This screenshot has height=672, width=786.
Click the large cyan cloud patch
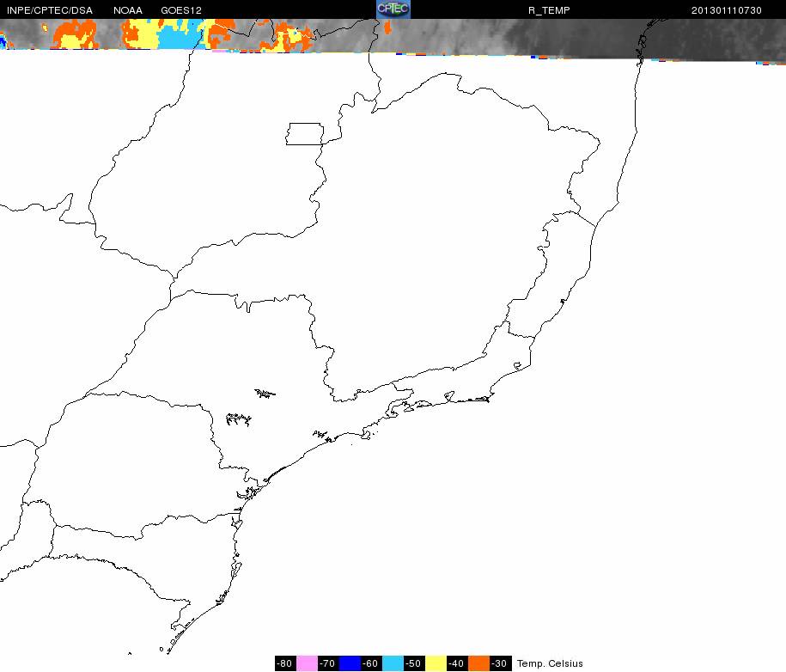(x=180, y=35)
